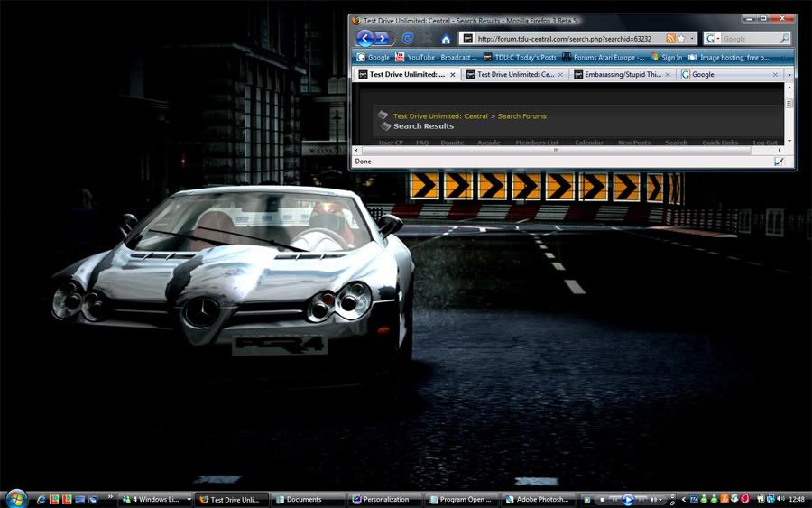Open Internet Explorer from quick launch
Viewport: 812px width, 508px height.
42,499
